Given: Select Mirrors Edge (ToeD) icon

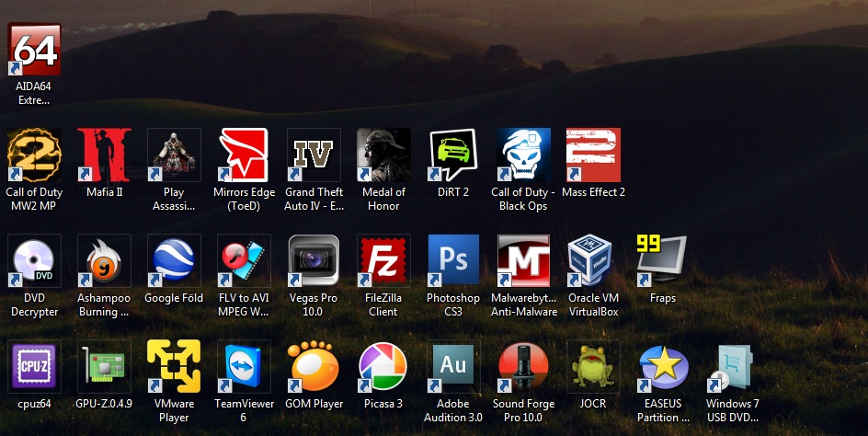Looking at the screenshot, I should [244, 155].
